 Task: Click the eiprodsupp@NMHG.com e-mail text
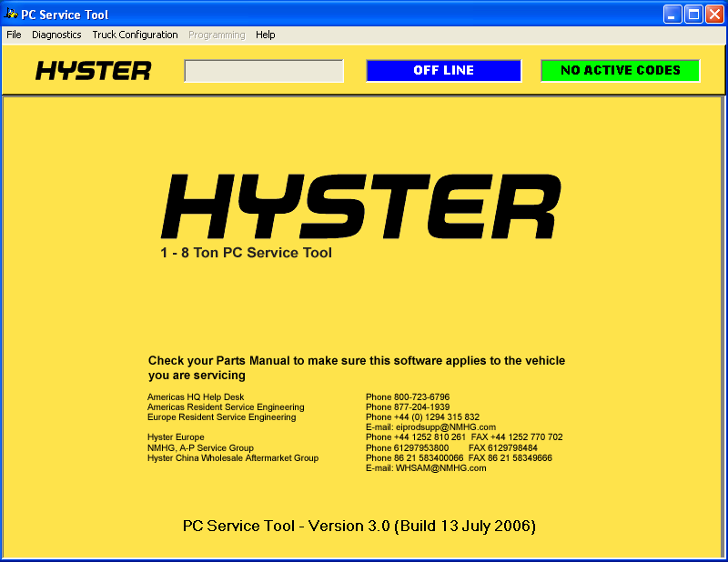pyautogui.click(x=430, y=427)
